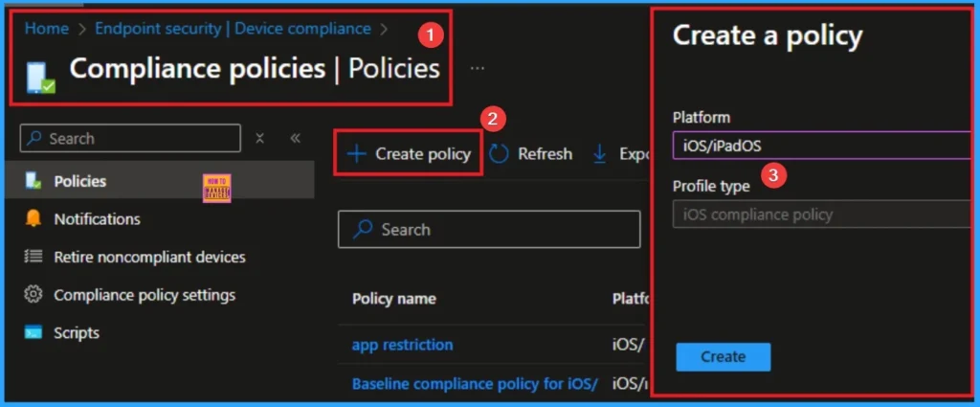Click the Policies sidebar icon
Image resolution: width=980 pixels, height=407 pixels.
coord(33,181)
